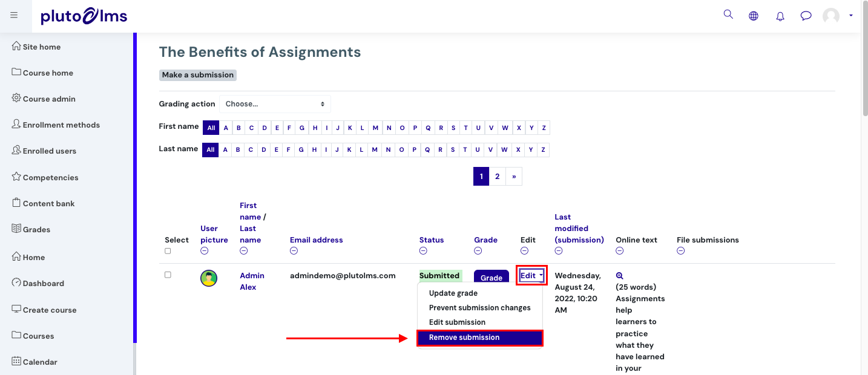
Task: Open the Grading action Choose dropdown
Action: pos(275,103)
